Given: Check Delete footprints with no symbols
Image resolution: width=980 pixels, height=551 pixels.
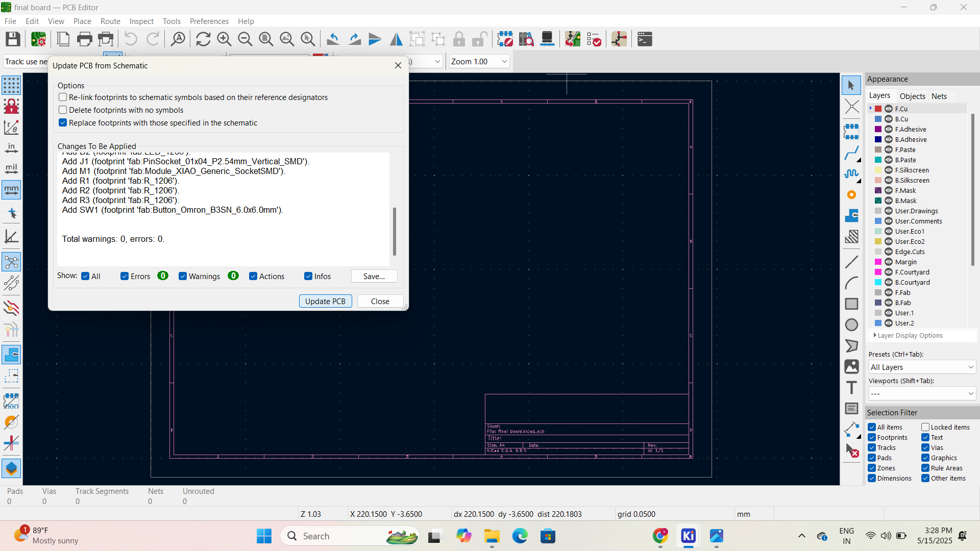Looking at the screenshot, I should point(63,110).
